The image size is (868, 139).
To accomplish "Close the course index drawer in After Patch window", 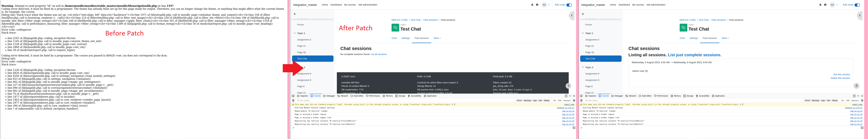I will coord(295,14).
